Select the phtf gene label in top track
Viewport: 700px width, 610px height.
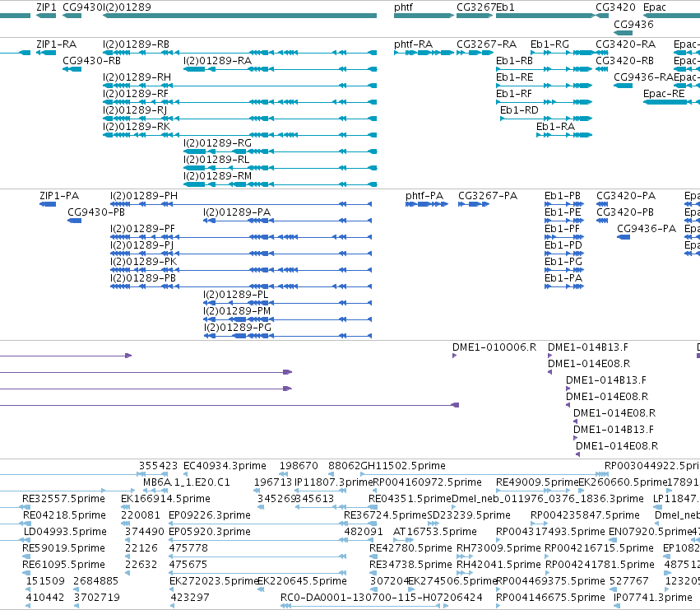(404, 7)
